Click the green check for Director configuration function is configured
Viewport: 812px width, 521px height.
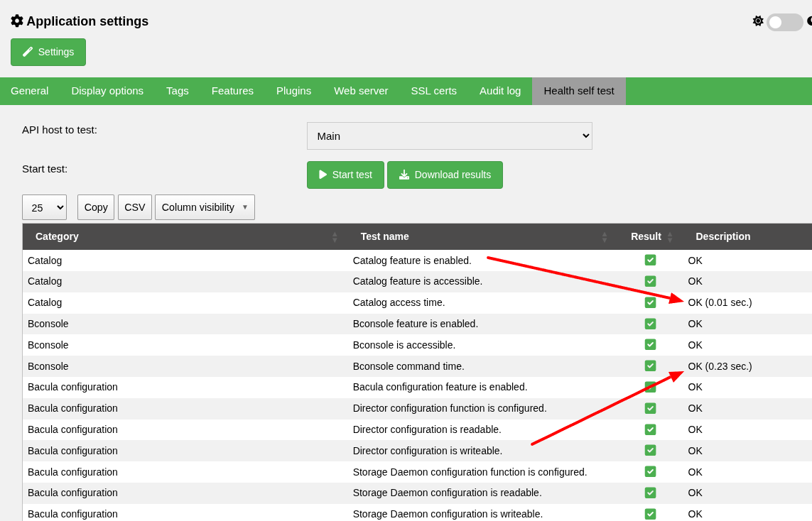pos(651,408)
